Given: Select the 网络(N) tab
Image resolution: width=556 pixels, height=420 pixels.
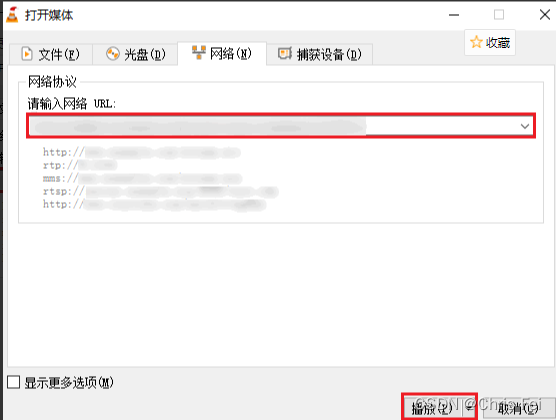Looking at the screenshot, I should click(x=222, y=54).
